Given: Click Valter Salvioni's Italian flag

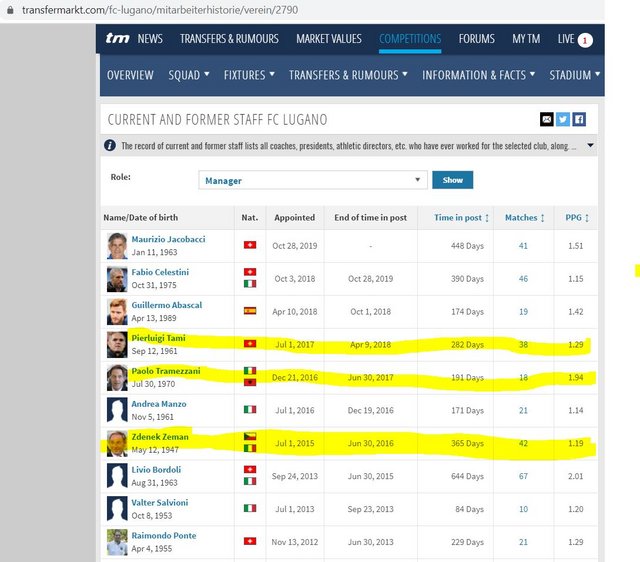Looking at the screenshot, I should pyautogui.click(x=250, y=508).
